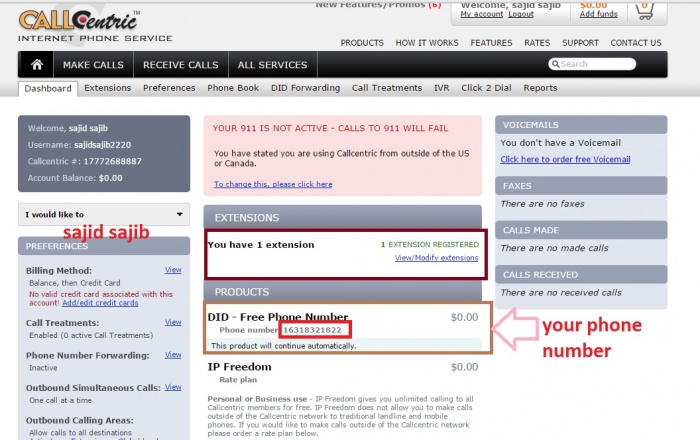
Task: Click the Logout link
Action: (521, 14)
